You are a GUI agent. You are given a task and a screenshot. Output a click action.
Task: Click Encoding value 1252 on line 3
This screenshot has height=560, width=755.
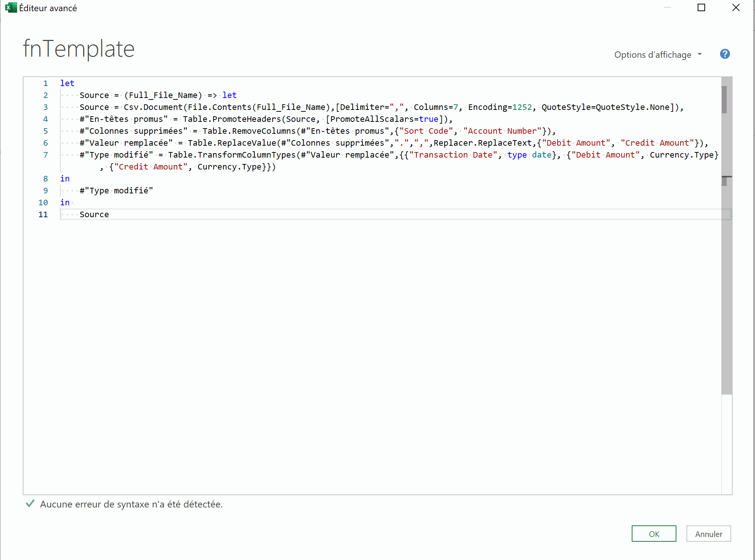[x=521, y=107]
